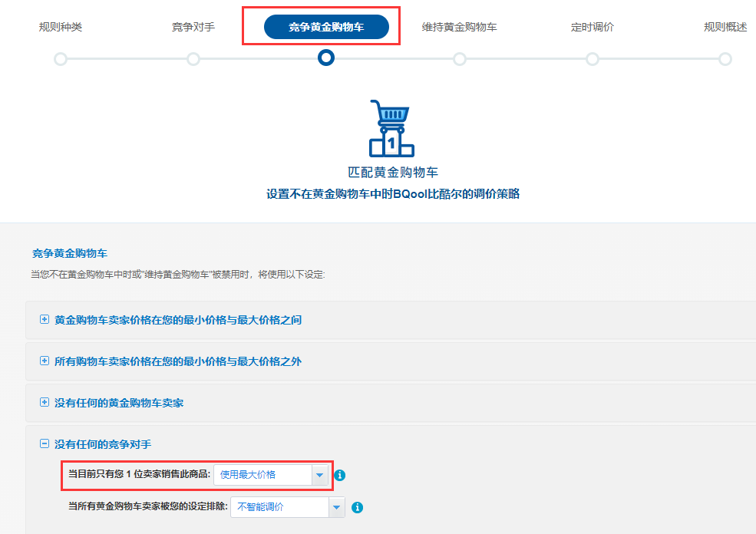The image size is (756, 534).
Task: Click info icon beside 不智能调价 dropdown
Action: point(357,507)
